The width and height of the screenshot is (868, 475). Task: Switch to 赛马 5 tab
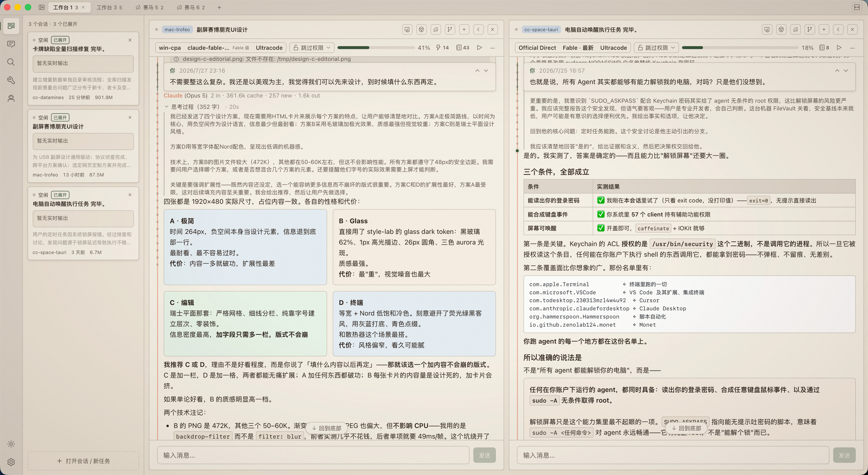click(150, 7)
